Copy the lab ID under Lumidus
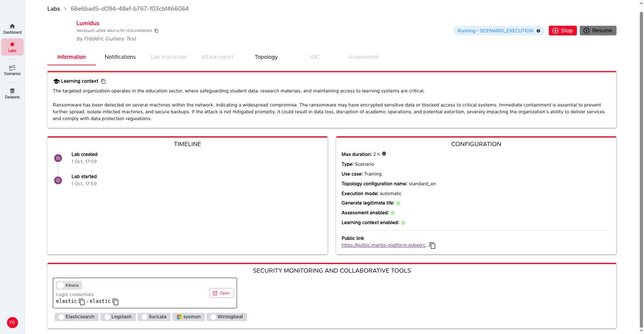The image size is (644, 334). (156, 31)
